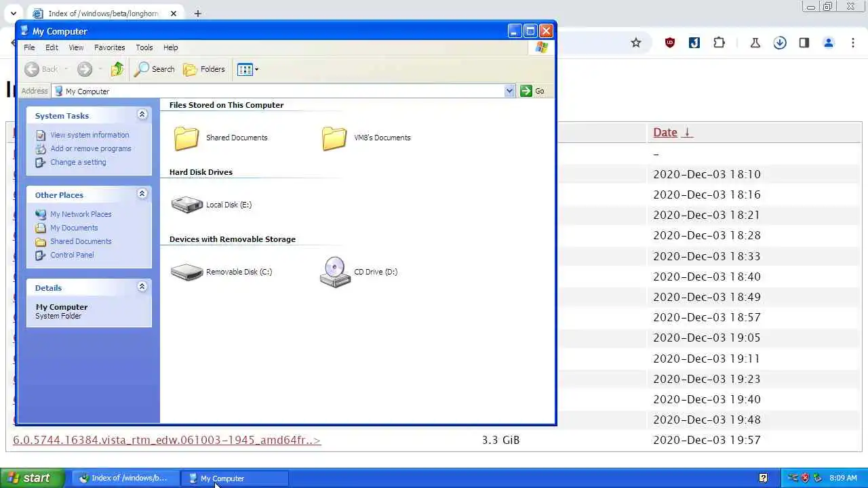The width and height of the screenshot is (868, 488).
Task: Open the browser tab search dropdown
Action: pyautogui.click(x=13, y=14)
